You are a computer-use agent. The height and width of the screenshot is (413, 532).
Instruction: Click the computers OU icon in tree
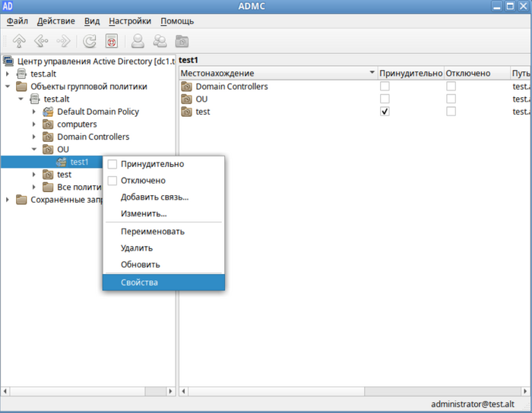pos(48,125)
